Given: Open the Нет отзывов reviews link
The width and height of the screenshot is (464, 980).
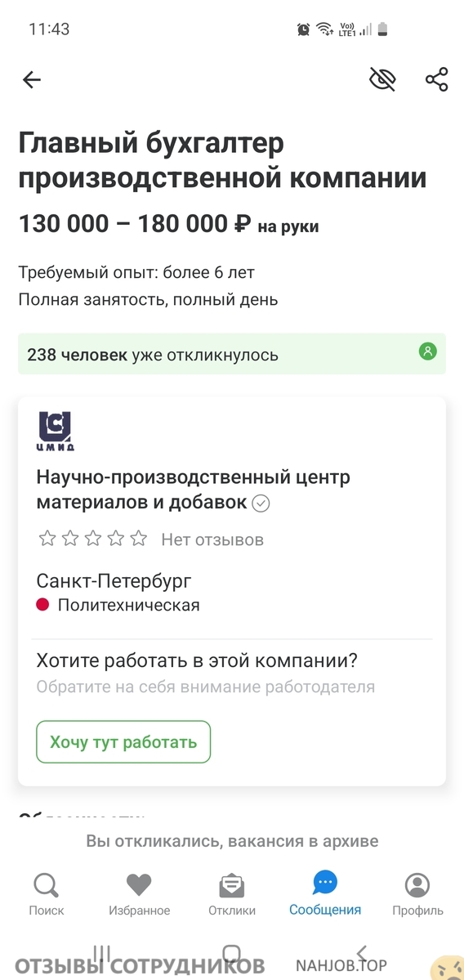Looking at the screenshot, I should coord(212,539).
